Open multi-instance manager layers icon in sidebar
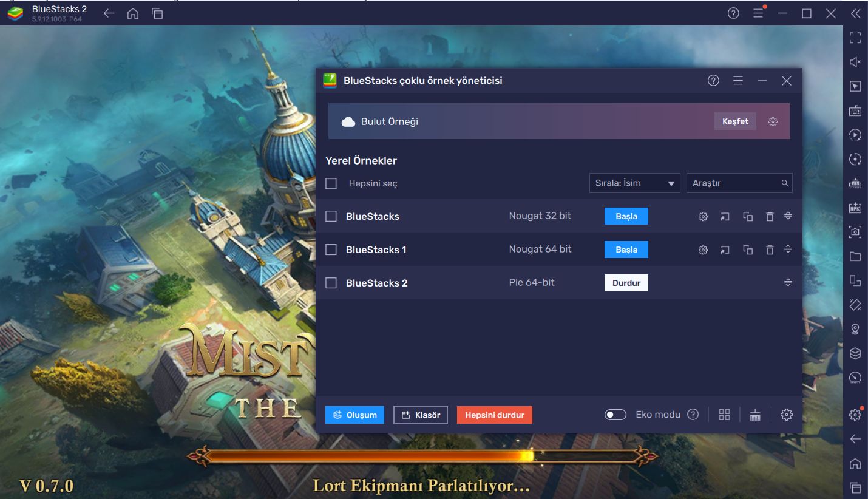This screenshot has height=499, width=868. pyautogui.click(x=855, y=353)
